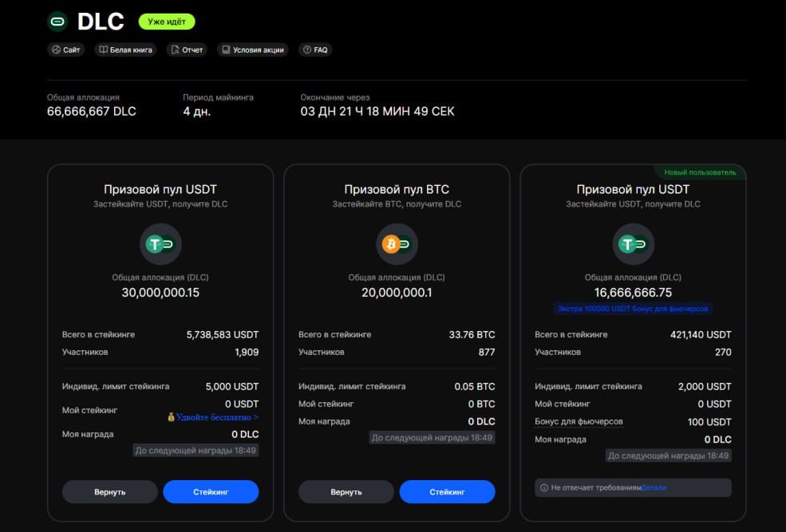The image size is (786, 532).
Task: Click the 03 ДН 21 Ч countdown timer
Action: [377, 111]
